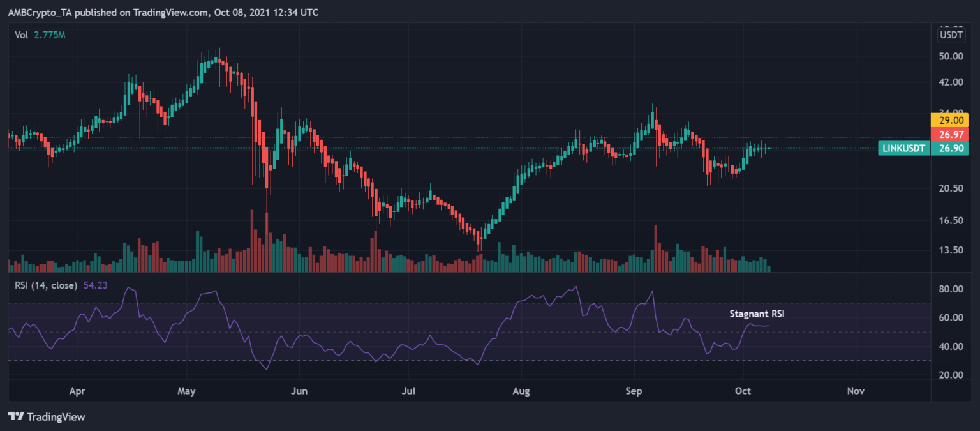
Task: Click the TradingView logo icon
Action: (x=16, y=416)
